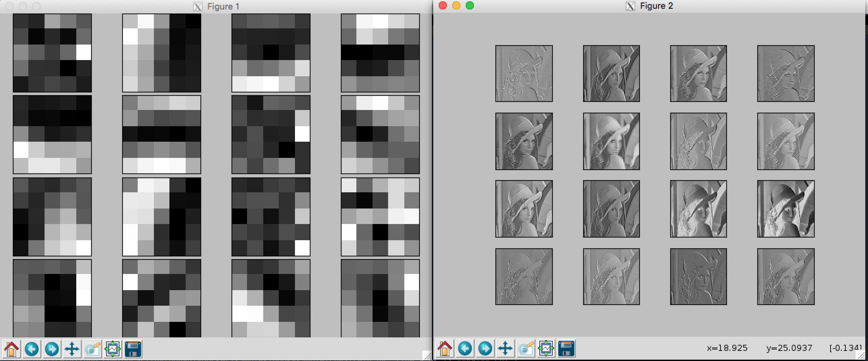Minimize Figure 2 with yellow button

point(456,5)
